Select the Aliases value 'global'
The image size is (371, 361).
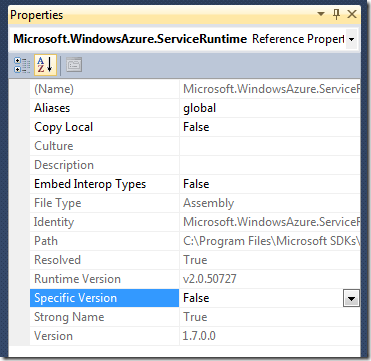199,108
